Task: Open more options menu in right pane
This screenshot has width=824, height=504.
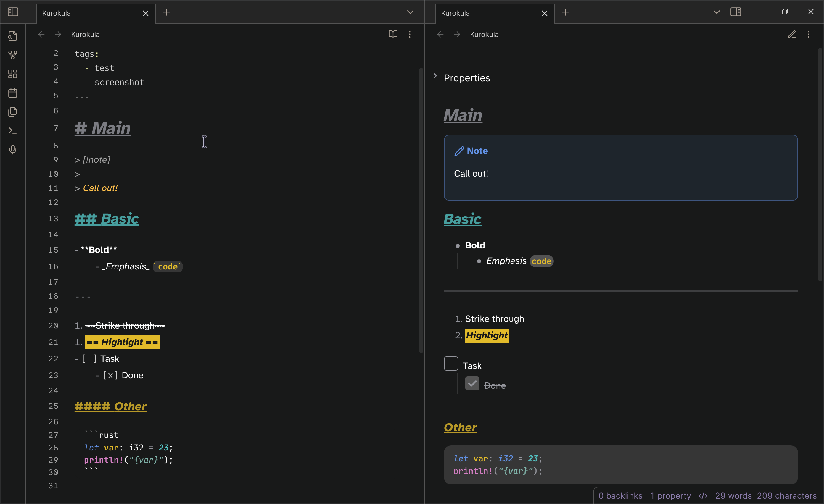Action: pyautogui.click(x=809, y=34)
